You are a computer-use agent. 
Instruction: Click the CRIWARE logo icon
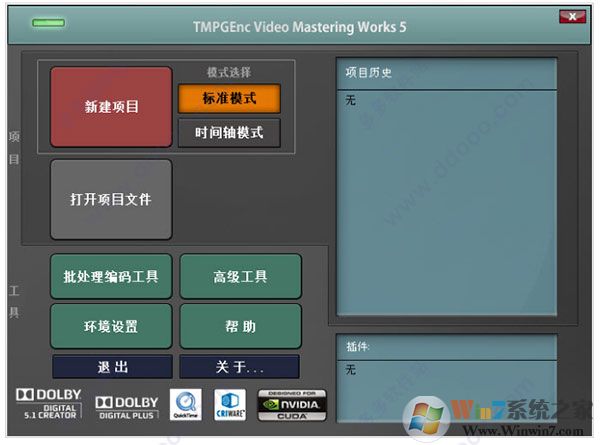[230, 405]
